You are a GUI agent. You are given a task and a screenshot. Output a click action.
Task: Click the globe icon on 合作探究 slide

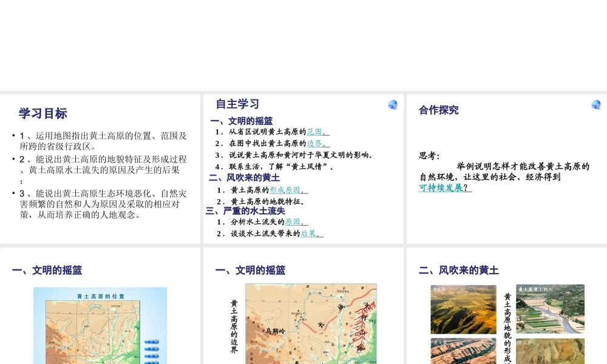coord(596,104)
